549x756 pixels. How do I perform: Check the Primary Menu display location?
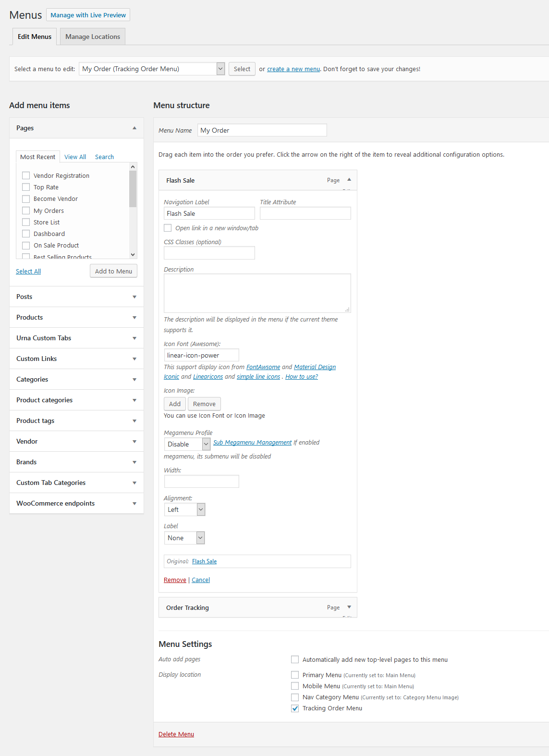(x=295, y=675)
